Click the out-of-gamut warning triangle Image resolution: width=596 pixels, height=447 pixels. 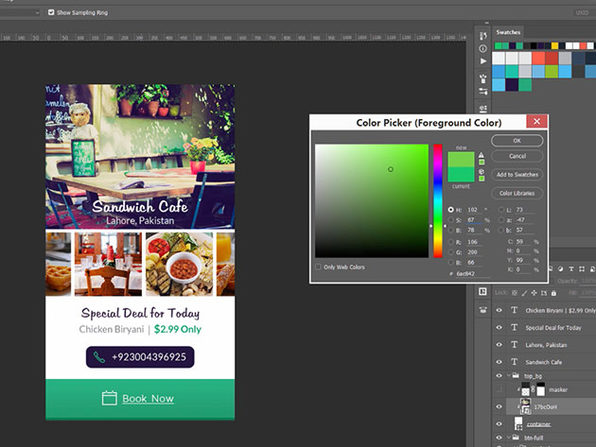481,155
